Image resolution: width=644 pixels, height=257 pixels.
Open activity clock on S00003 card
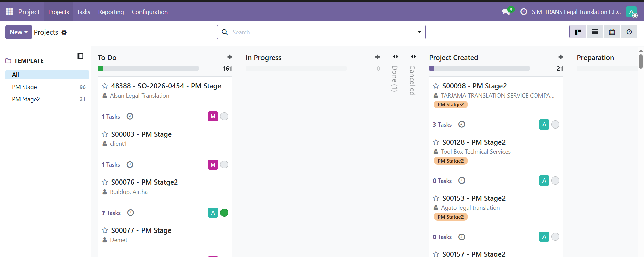130,165
